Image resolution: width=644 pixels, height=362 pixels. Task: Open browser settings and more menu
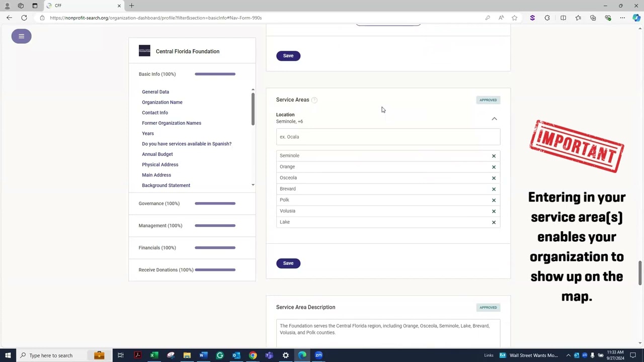pyautogui.click(x=622, y=18)
